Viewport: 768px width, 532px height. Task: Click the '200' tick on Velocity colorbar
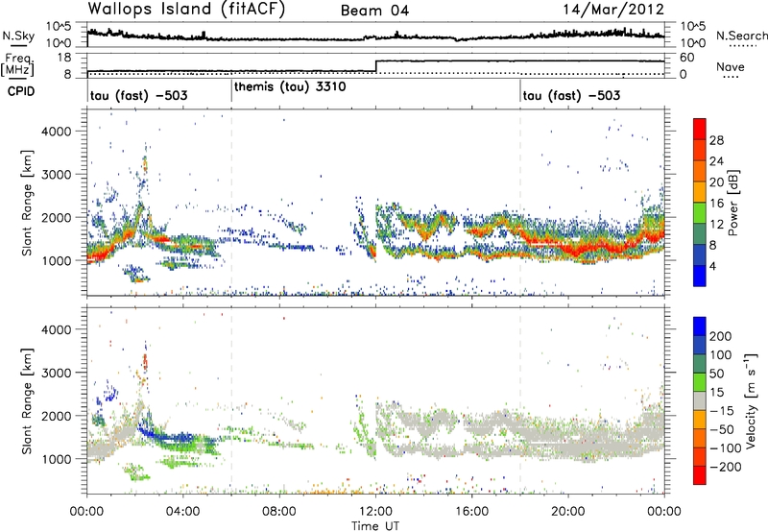click(721, 336)
